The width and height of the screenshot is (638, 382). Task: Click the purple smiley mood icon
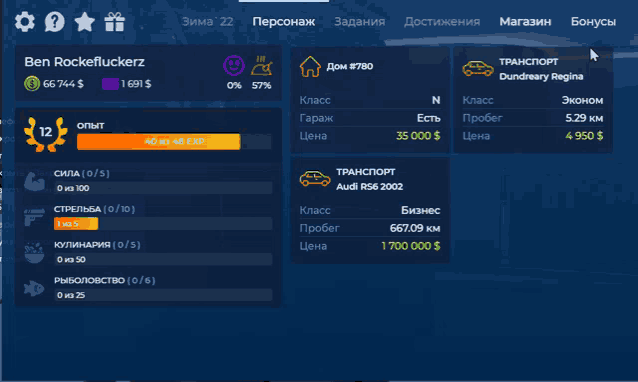tap(234, 65)
